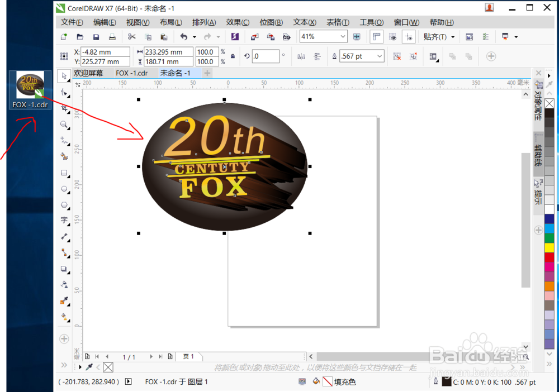This screenshot has height=392, width=559.
Task: Pick the yellow swatch in palette
Action: pyautogui.click(x=549, y=248)
